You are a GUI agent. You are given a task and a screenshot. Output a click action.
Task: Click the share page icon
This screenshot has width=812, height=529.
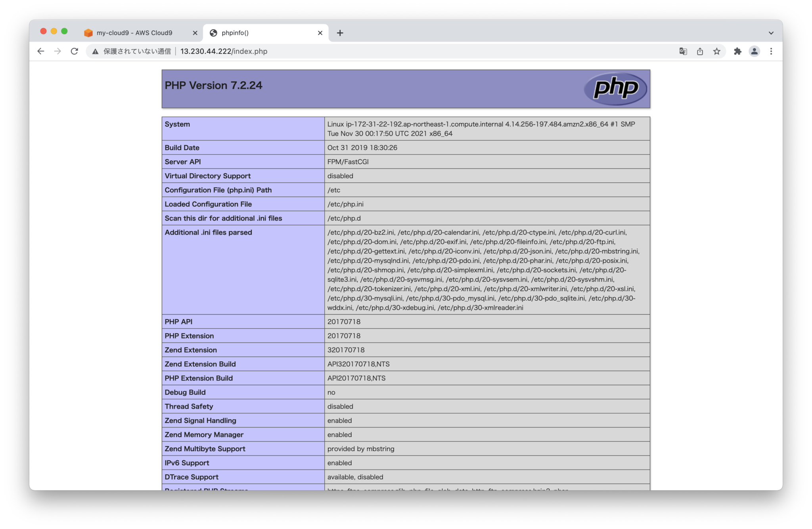pos(700,51)
